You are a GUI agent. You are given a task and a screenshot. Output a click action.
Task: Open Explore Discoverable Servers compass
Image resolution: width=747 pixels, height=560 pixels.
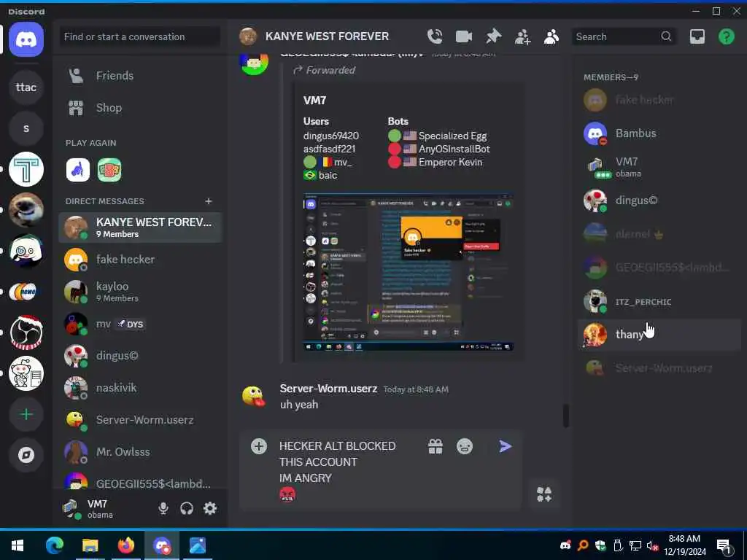[x=26, y=455]
